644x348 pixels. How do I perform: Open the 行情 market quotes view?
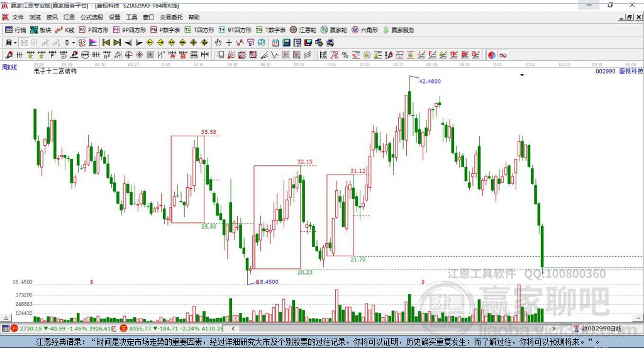(x=16, y=30)
